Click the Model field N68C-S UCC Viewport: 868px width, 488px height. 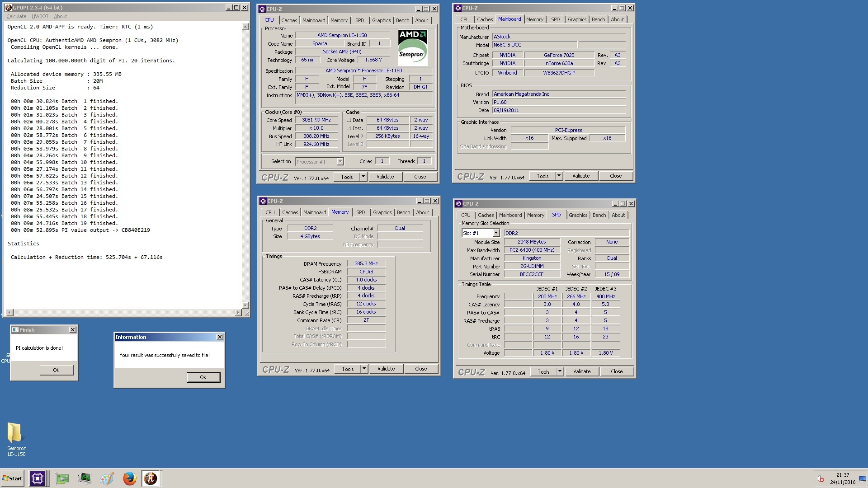click(535, 45)
